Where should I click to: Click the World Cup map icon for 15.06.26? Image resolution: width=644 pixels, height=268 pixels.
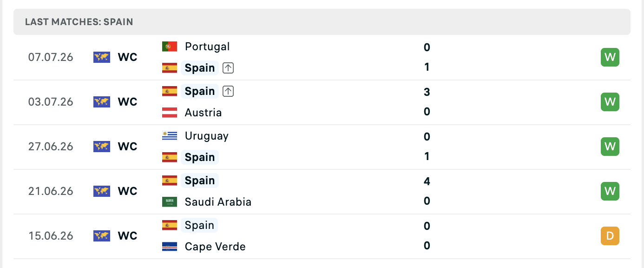pyautogui.click(x=102, y=236)
